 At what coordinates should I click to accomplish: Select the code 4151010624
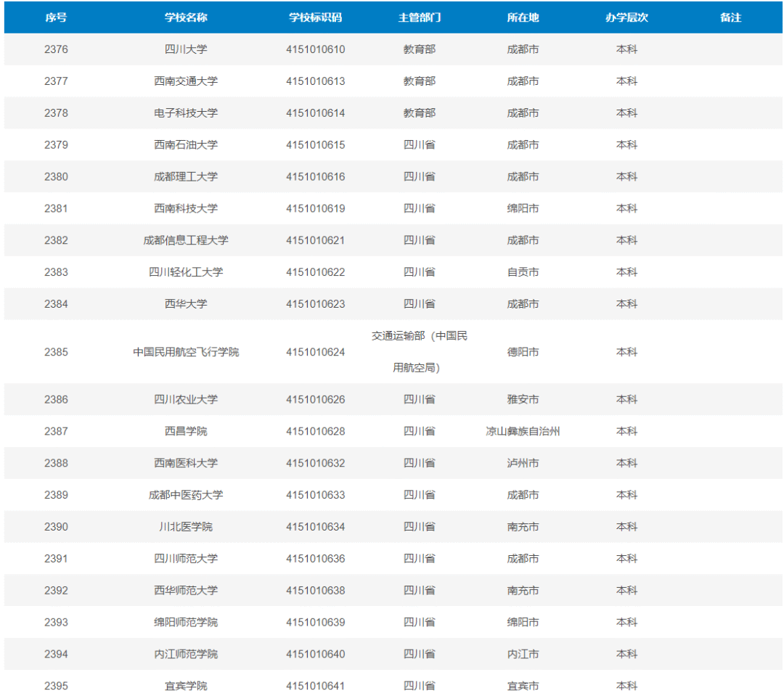coord(316,352)
